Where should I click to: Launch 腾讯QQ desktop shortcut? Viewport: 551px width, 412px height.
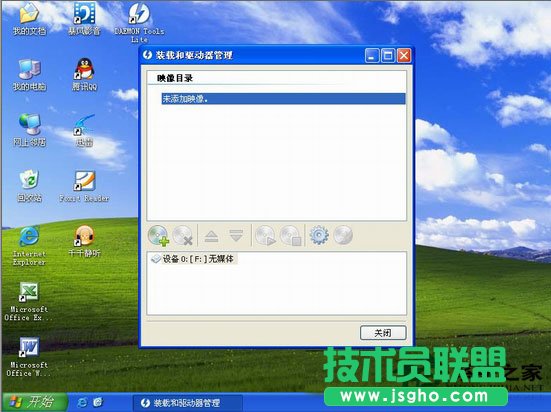tap(85, 75)
